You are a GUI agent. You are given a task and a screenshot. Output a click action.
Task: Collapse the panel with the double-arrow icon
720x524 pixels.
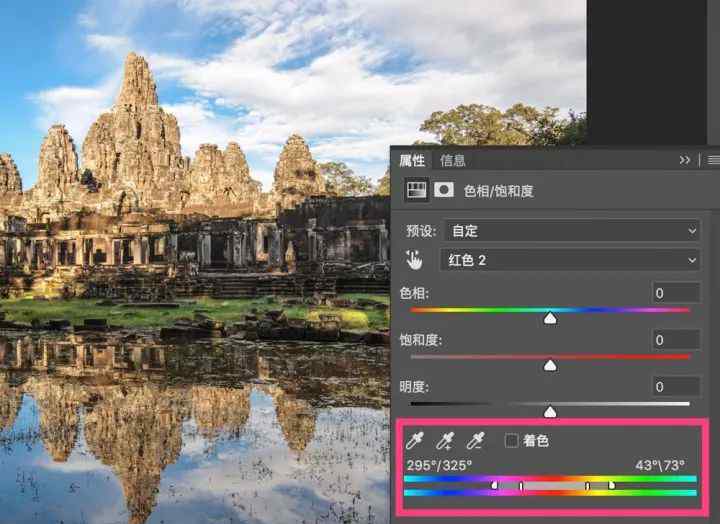[x=685, y=160]
